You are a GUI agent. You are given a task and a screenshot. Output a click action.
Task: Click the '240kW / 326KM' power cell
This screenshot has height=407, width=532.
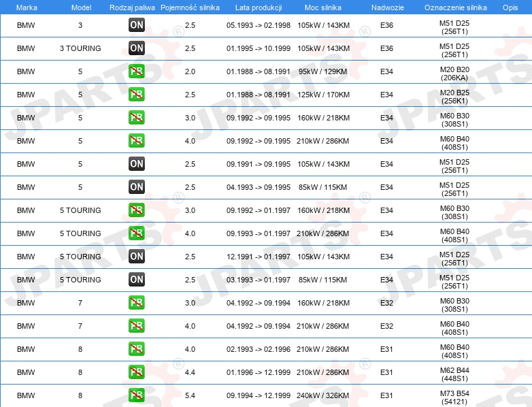click(322, 395)
